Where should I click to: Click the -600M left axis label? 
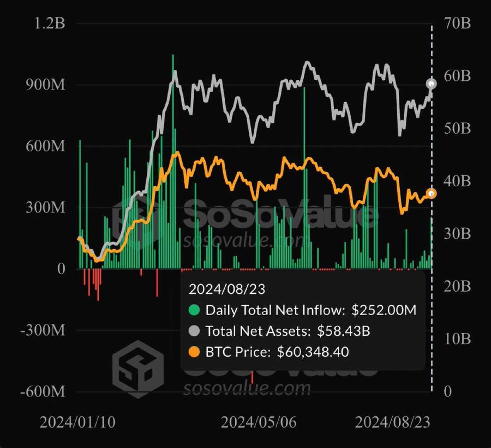[x=43, y=391]
